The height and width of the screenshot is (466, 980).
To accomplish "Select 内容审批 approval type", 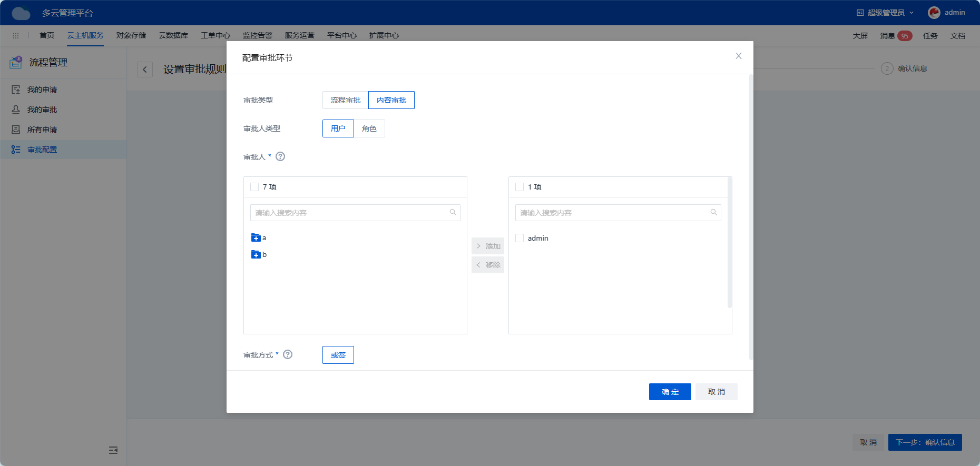I will coord(391,100).
